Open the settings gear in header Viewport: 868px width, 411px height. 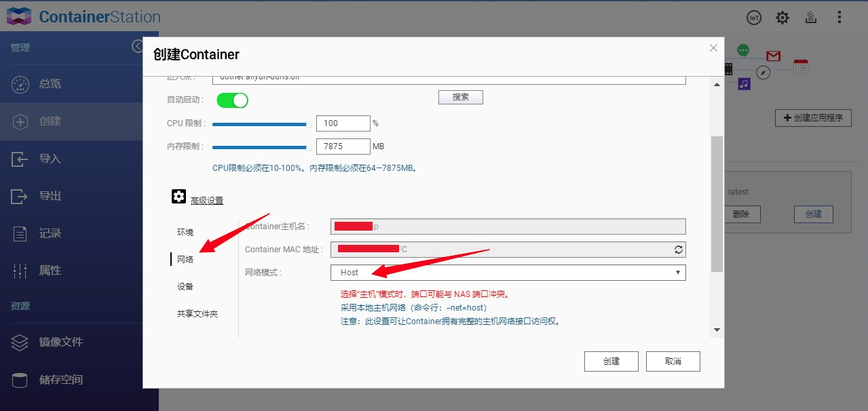[x=782, y=18]
